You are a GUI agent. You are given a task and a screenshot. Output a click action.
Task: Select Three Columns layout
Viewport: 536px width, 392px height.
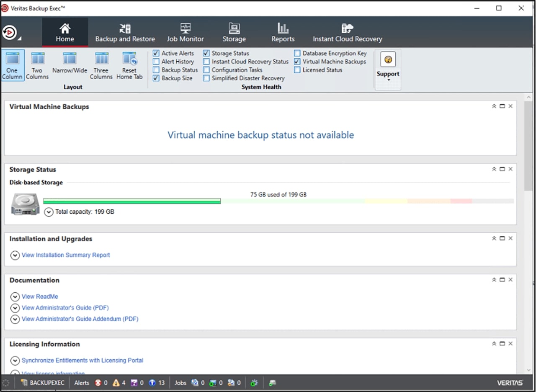click(x=101, y=65)
